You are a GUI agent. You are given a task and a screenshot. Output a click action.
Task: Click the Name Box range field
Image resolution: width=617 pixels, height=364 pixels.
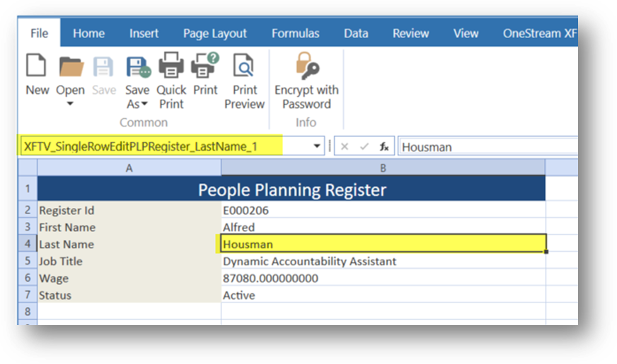(163, 146)
